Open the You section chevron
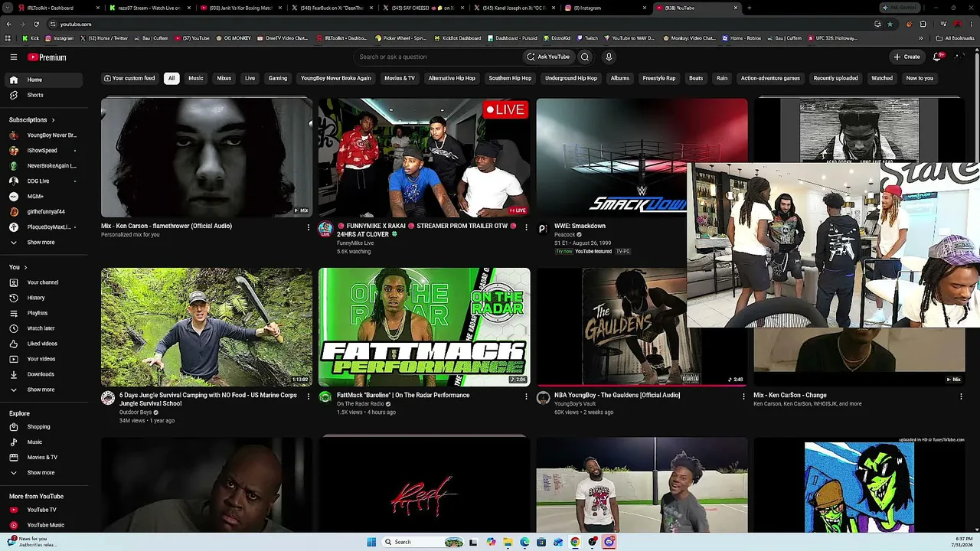This screenshot has width=980, height=551. (25, 267)
